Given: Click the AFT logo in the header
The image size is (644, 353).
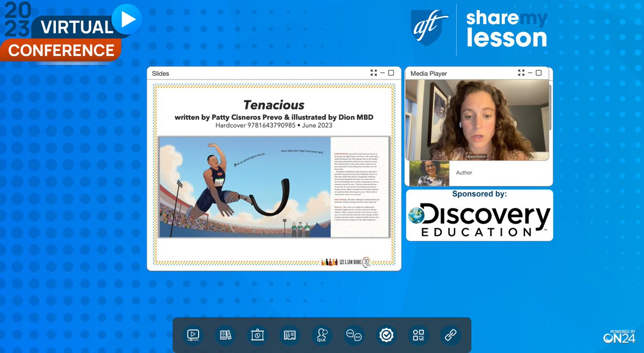Looking at the screenshot, I should [x=430, y=29].
